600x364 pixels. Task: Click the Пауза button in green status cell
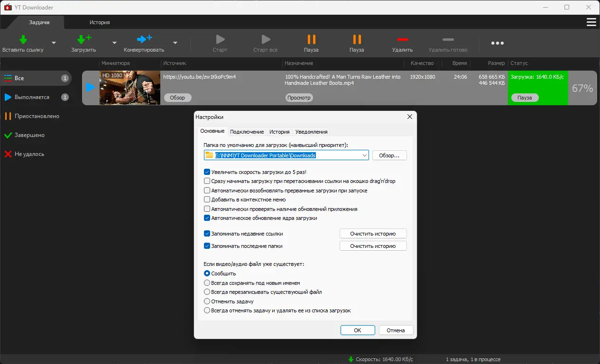(x=525, y=98)
